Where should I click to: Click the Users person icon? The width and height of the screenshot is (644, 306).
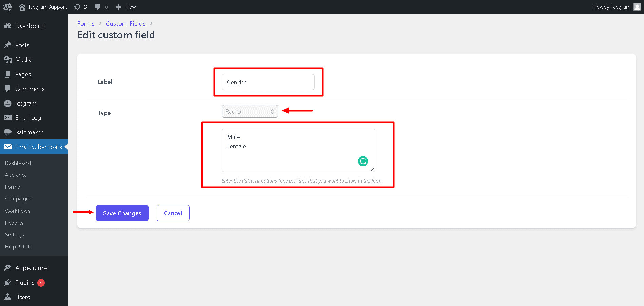coord(7,297)
